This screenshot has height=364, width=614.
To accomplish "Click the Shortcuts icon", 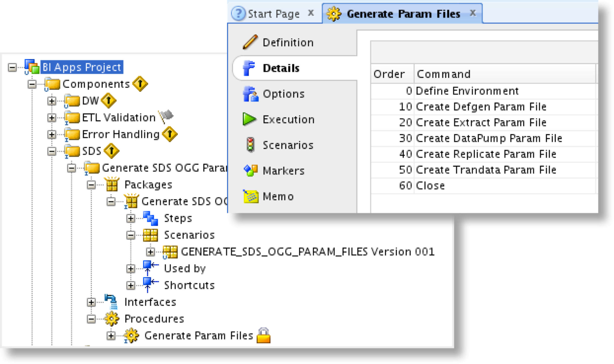I will 150,285.
